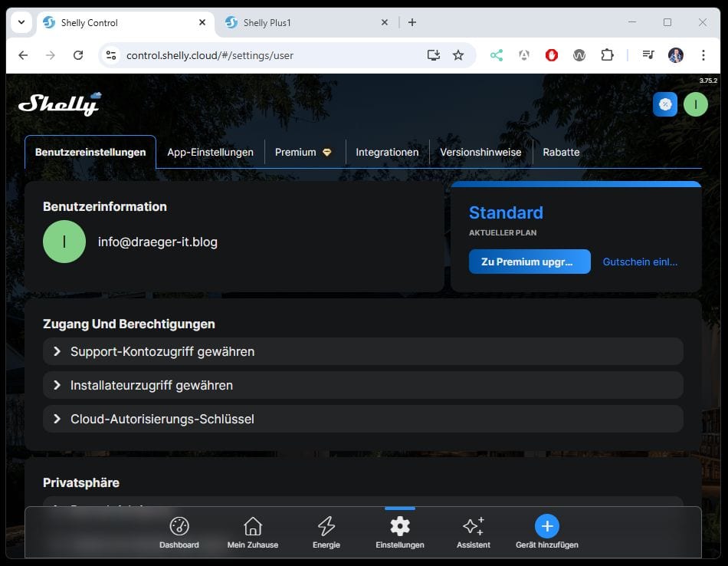Select the Mein Zuhause home icon
The image size is (728, 566).
(x=253, y=531)
